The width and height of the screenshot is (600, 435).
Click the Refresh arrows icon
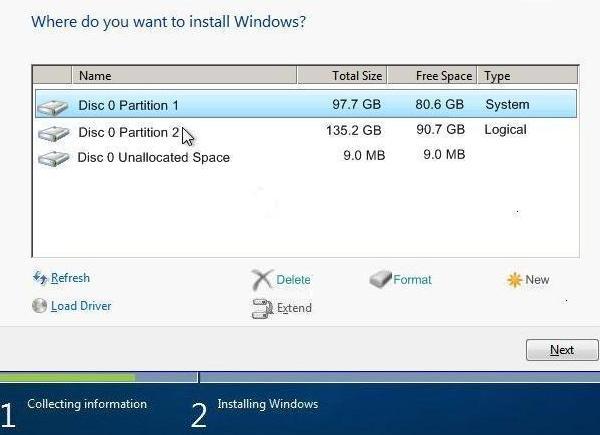pos(40,278)
